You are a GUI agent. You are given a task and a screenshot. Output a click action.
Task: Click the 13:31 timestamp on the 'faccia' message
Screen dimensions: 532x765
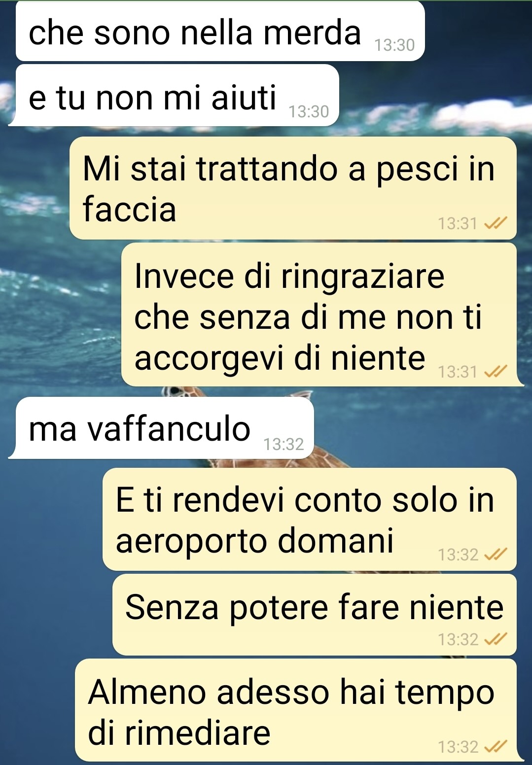click(458, 224)
